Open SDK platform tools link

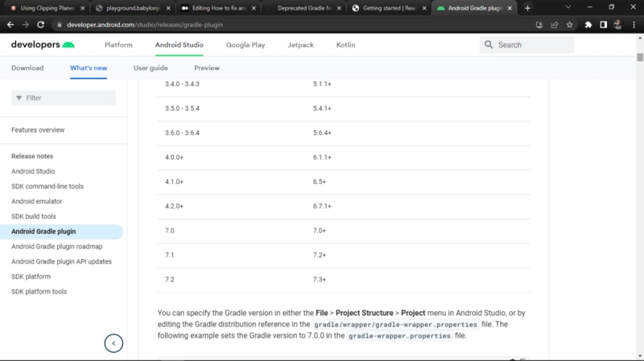coord(39,292)
